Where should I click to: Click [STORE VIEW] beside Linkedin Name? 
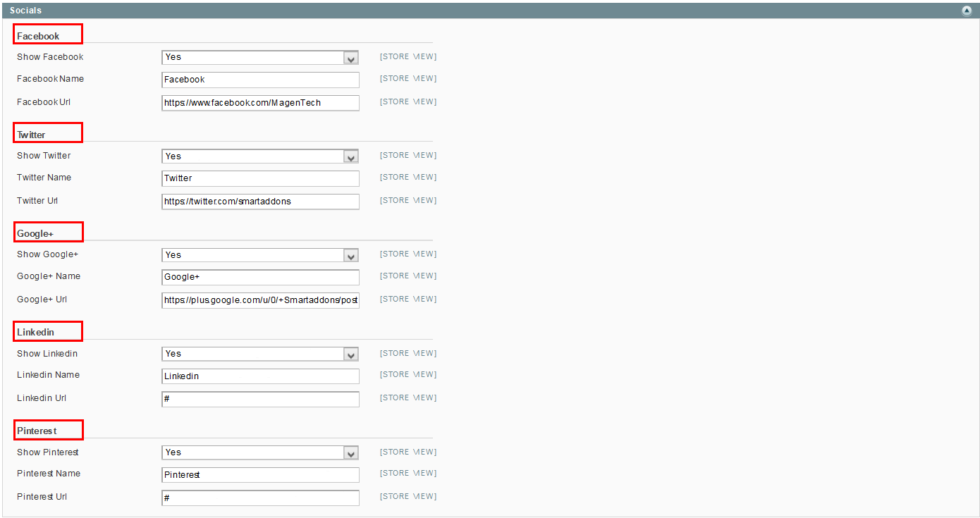408,375
